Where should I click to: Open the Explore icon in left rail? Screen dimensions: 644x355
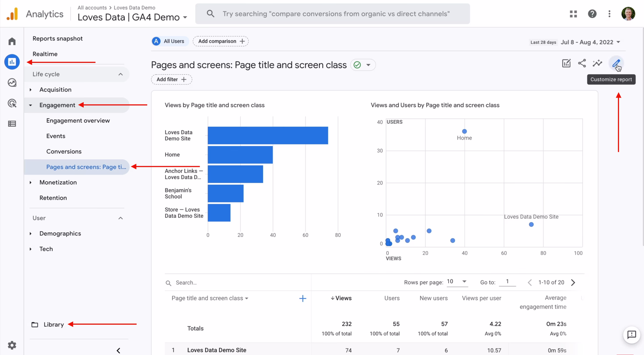tap(12, 83)
